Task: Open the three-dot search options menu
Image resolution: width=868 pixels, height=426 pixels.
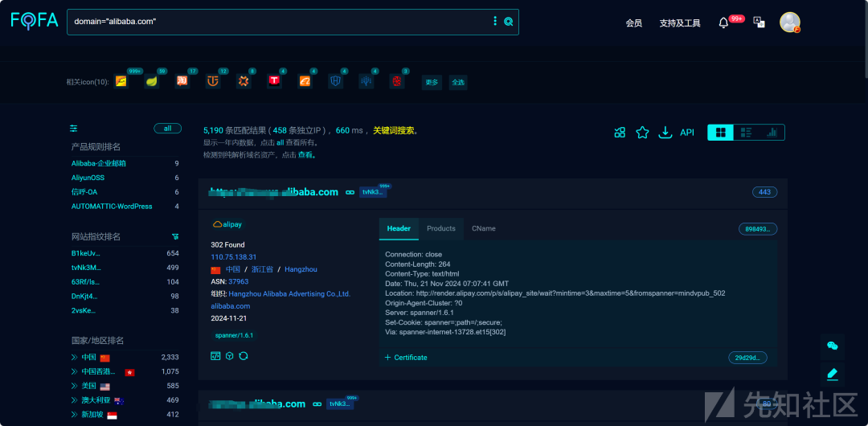Action: [495, 21]
